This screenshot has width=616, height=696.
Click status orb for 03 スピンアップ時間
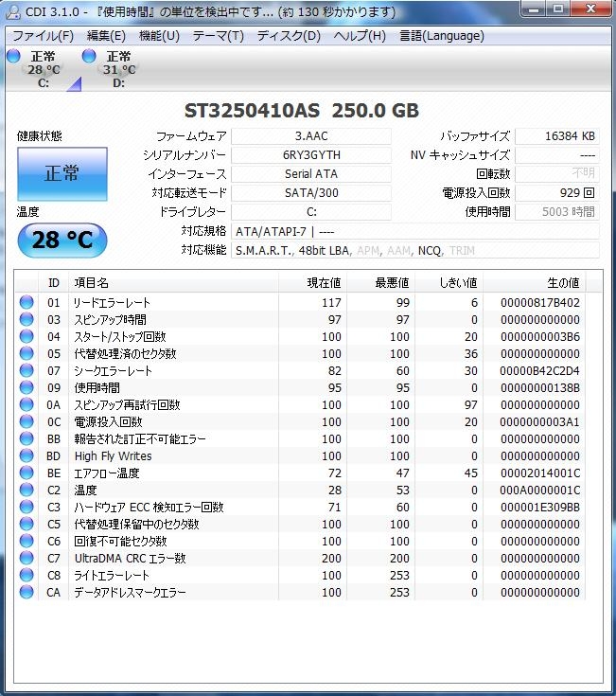click(26, 319)
